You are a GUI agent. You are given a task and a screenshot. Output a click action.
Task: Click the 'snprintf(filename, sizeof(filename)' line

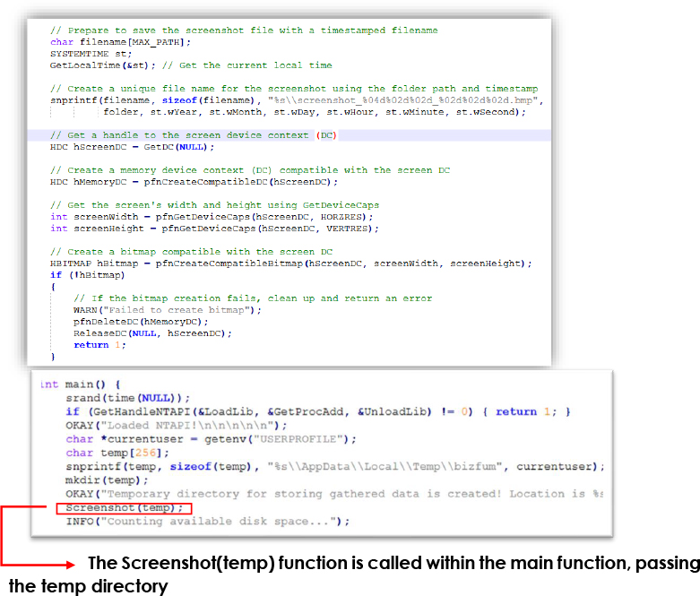click(297, 100)
